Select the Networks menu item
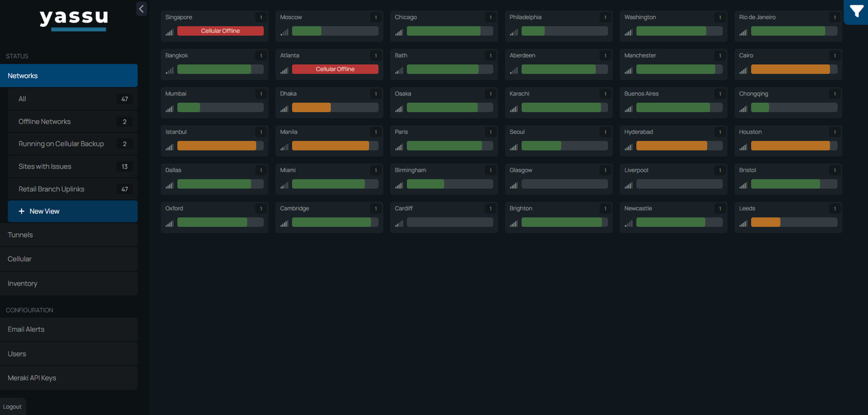Image resolution: width=868 pixels, height=415 pixels. click(x=68, y=76)
